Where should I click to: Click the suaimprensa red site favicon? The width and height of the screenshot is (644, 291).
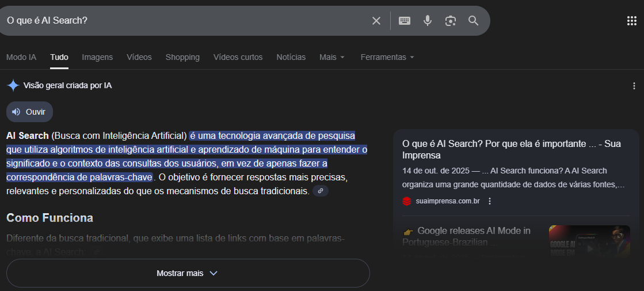pyautogui.click(x=407, y=201)
